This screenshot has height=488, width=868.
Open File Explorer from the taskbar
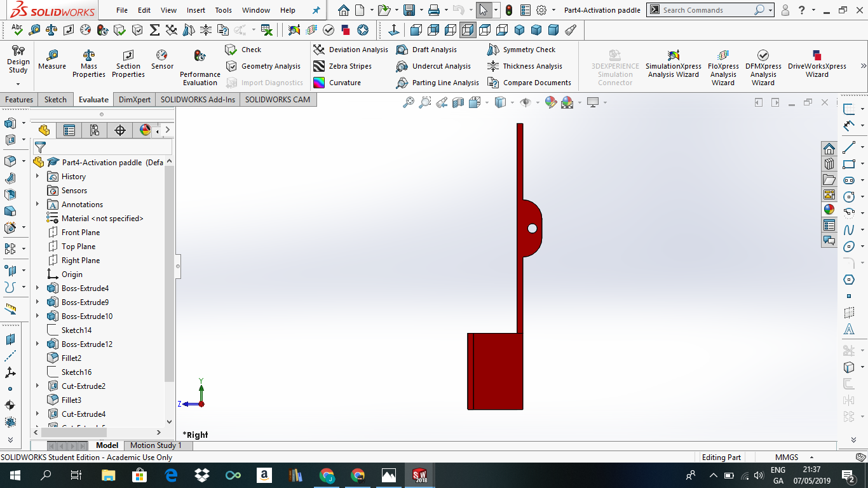pyautogui.click(x=109, y=475)
